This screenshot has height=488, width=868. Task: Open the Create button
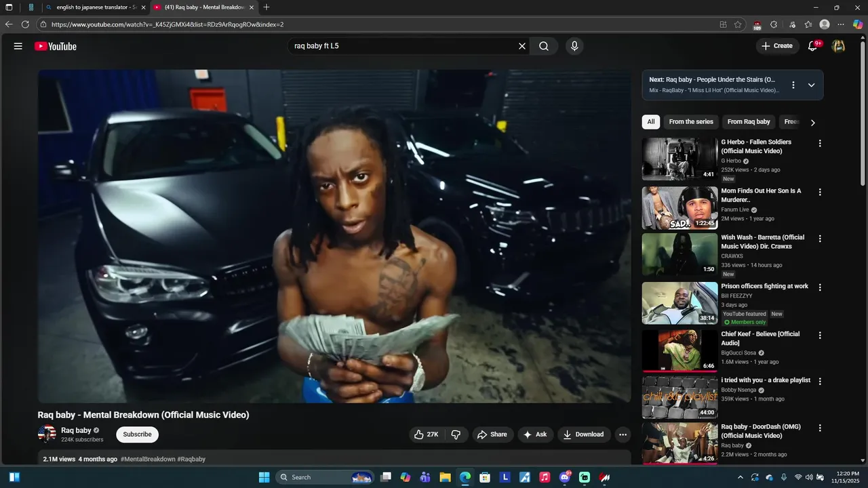[777, 46]
